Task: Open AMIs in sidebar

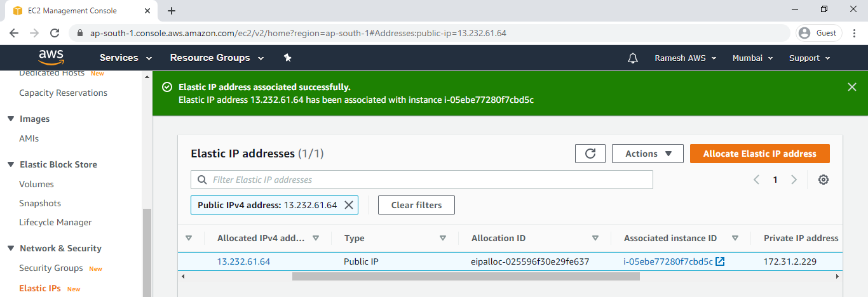Action: 29,138
